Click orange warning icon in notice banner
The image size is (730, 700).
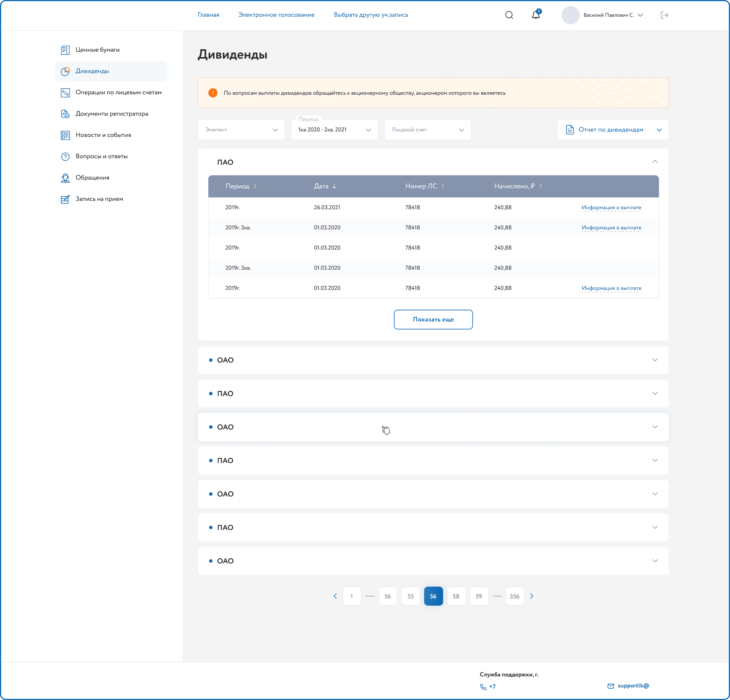pyautogui.click(x=213, y=93)
